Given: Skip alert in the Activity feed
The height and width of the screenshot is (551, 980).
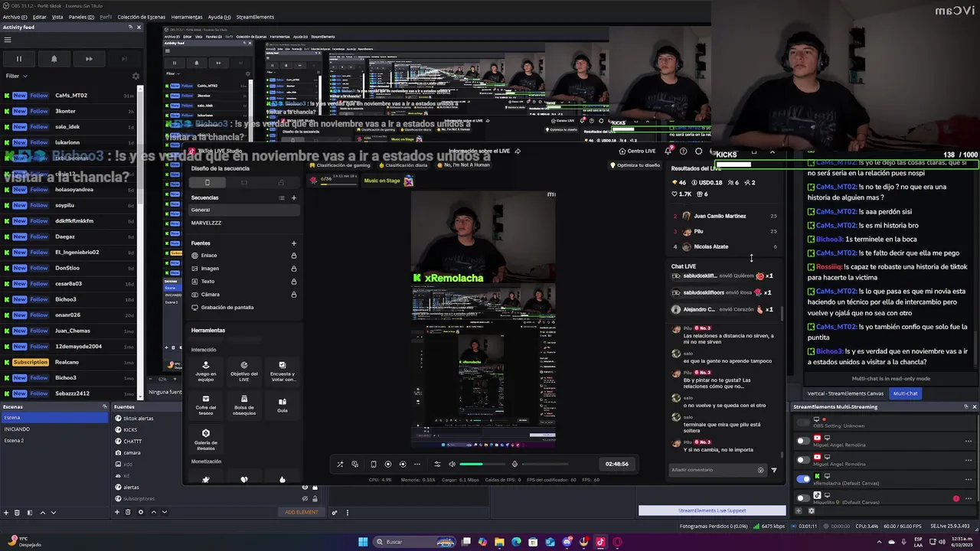Looking at the screenshot, I should pos(89,59).
